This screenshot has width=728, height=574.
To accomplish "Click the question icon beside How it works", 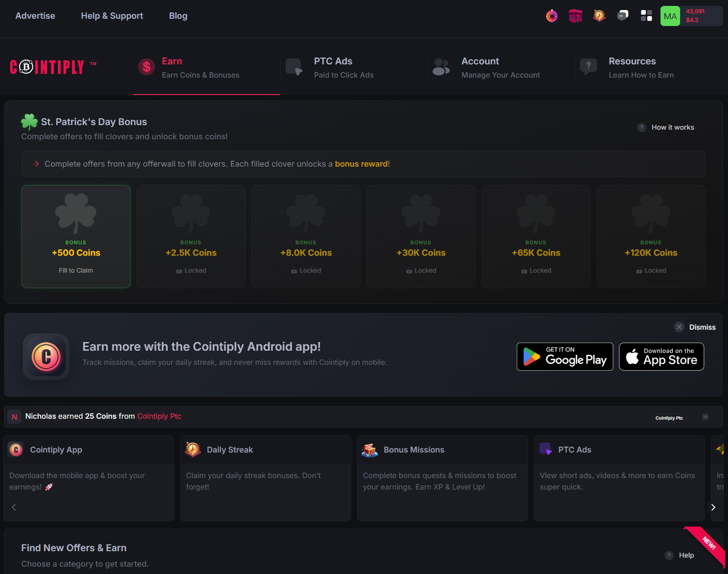I will click(642, 127).
